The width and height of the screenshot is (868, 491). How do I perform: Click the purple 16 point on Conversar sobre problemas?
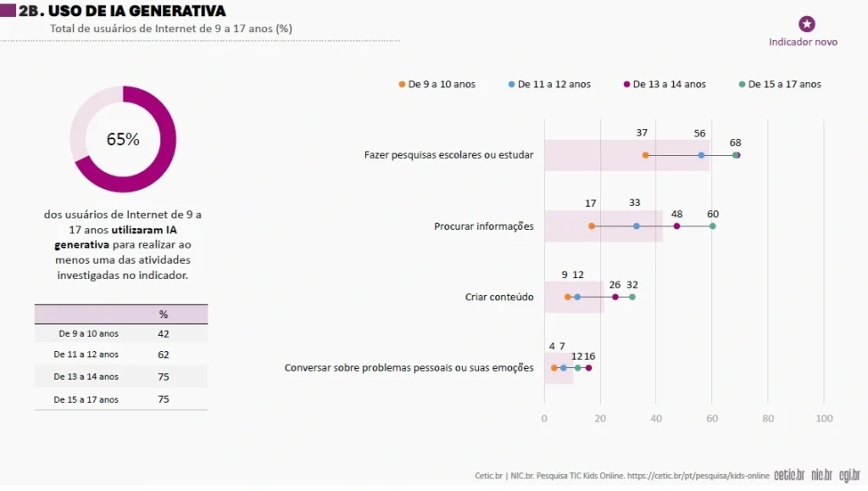click(x=588, y=368)
